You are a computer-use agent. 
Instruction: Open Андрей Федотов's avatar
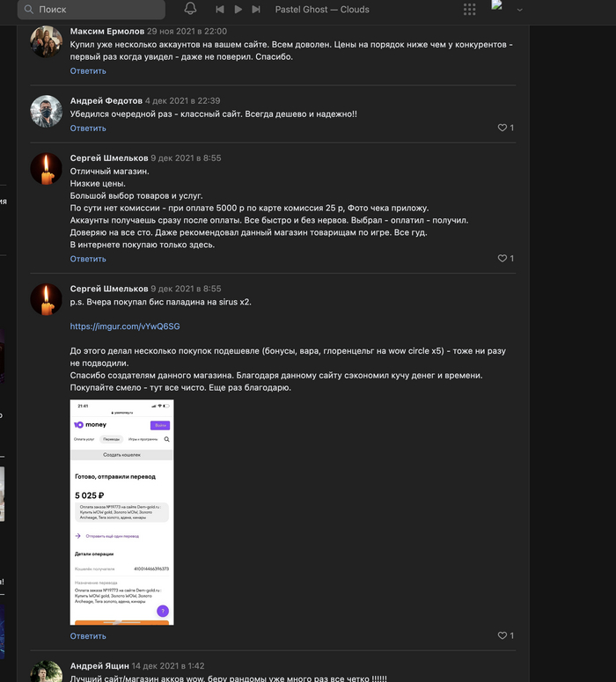46,112
